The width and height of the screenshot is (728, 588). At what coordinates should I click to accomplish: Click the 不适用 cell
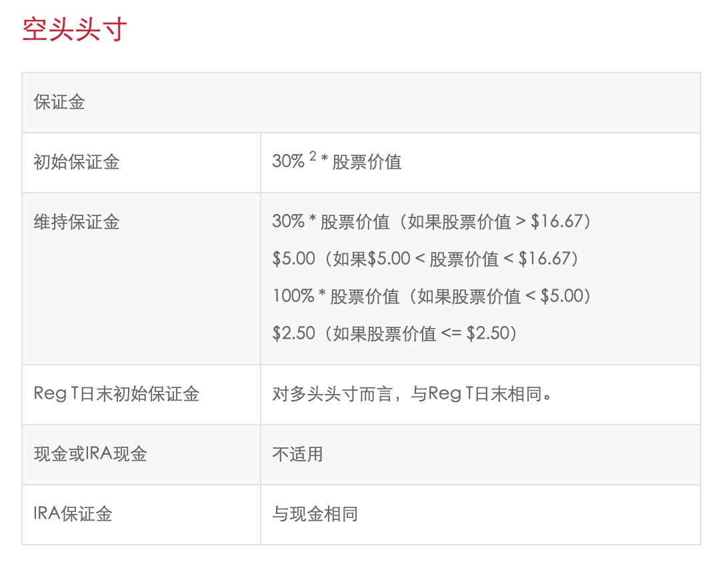(x=297, y=454)
